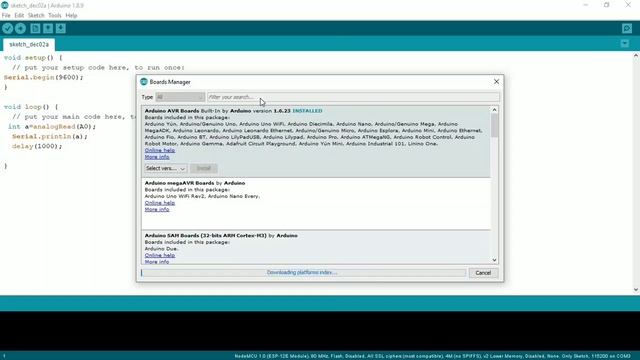Open the File menu
Viewport: 640px width, 360px height.
[6, 16]
